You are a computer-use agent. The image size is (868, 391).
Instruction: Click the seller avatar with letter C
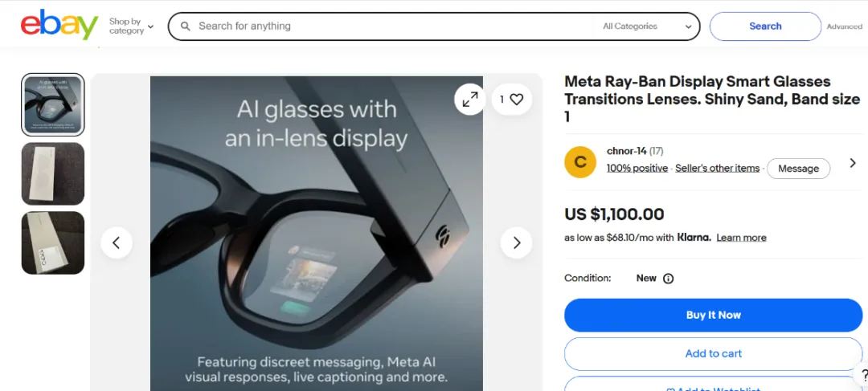click(580, 162)
